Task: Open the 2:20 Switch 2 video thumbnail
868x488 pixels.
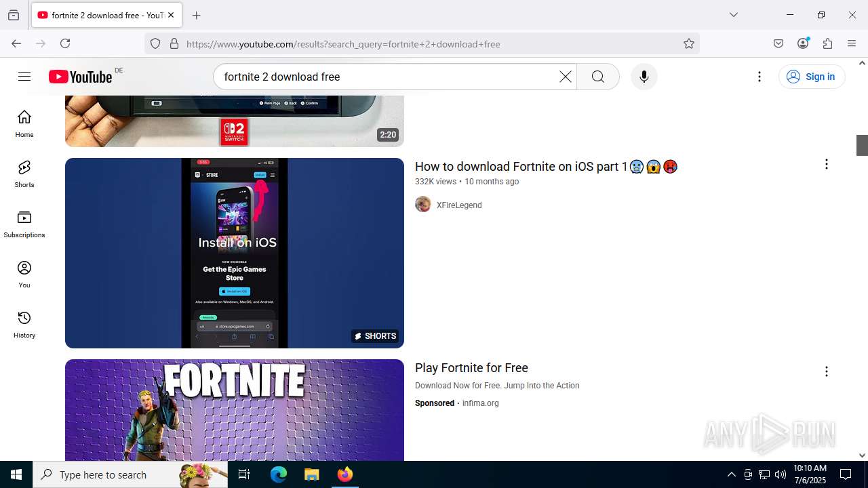Action: tap(235, 121)
